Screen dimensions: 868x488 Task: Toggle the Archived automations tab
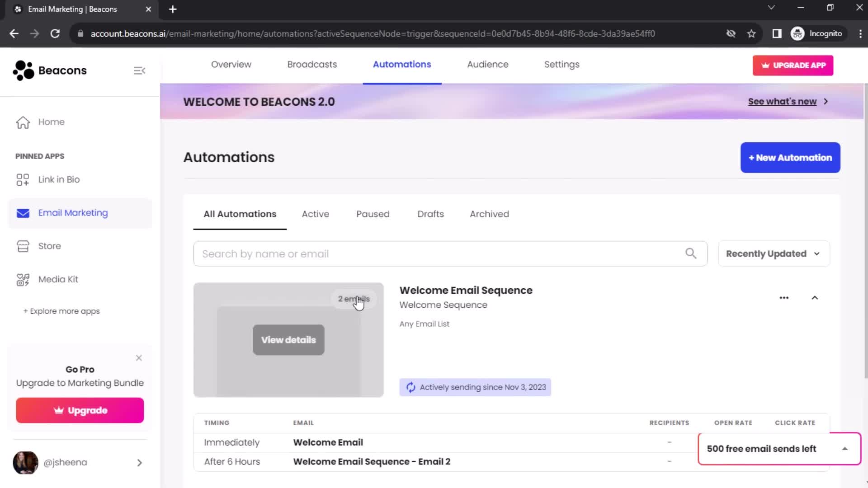[x=490, y=214]
